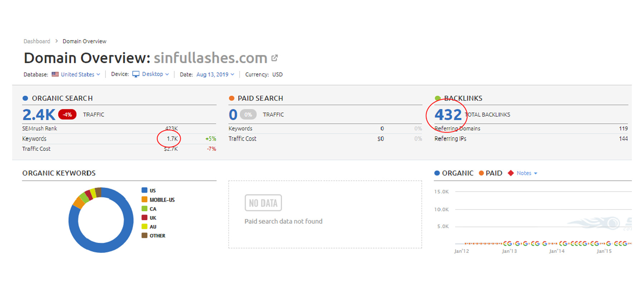
Task: Open the 2.4K organic traffic link
Action: click(39, 115)
